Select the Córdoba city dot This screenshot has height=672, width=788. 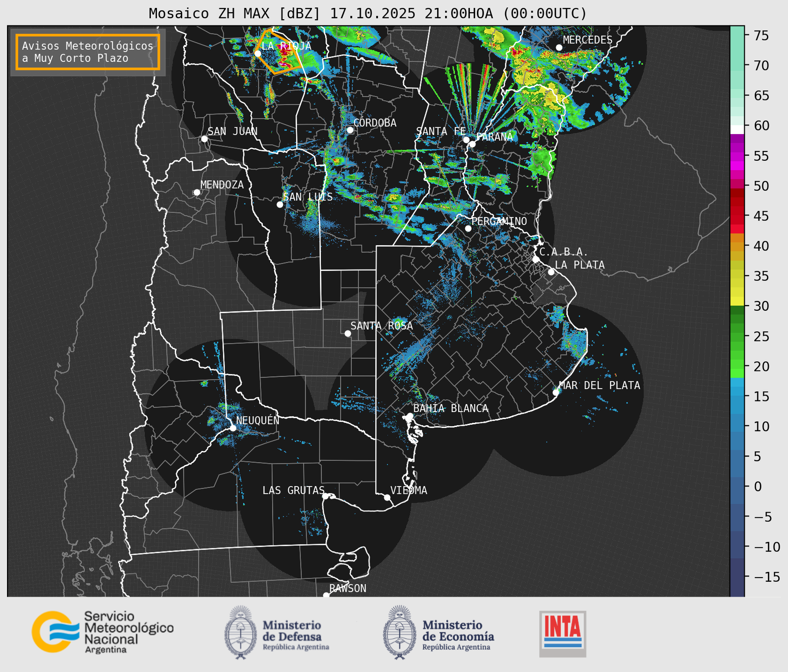coord(350,130)
